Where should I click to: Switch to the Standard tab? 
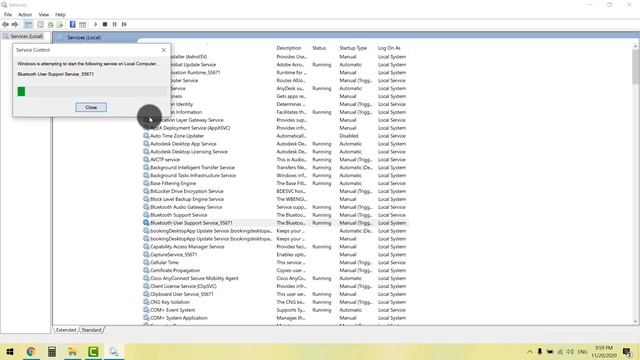coord(91,330)
